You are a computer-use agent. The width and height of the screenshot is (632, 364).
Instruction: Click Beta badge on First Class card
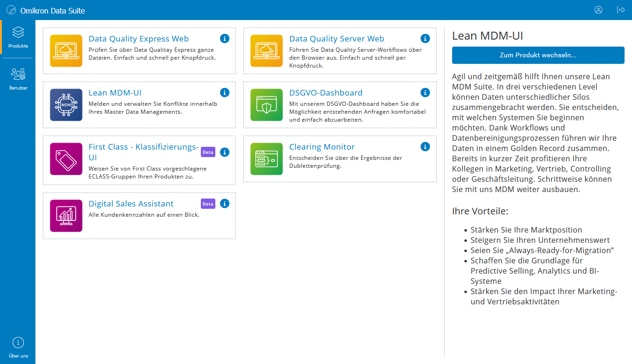[208, 152]
